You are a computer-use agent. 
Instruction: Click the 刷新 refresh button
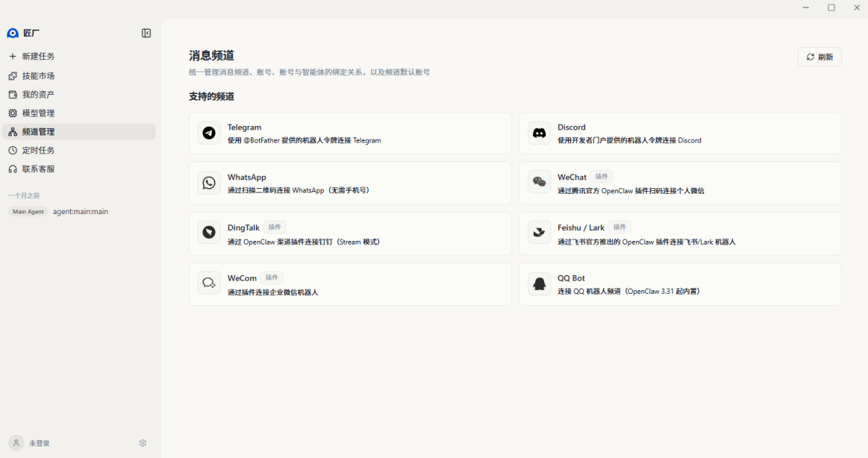(820, 57)
